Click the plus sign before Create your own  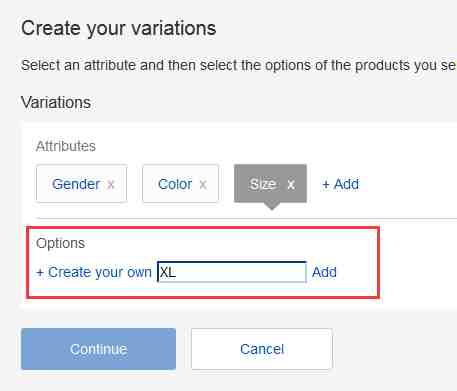pos(40,273)
